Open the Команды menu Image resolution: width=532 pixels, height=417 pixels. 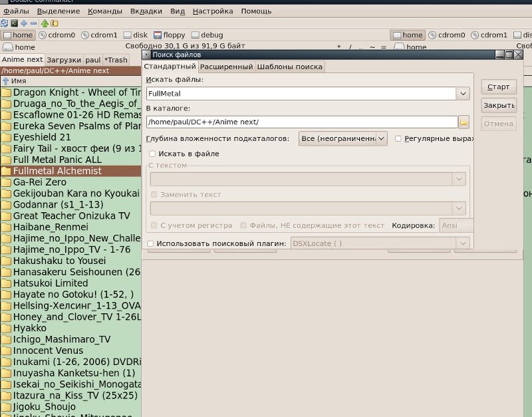point(105,11)
